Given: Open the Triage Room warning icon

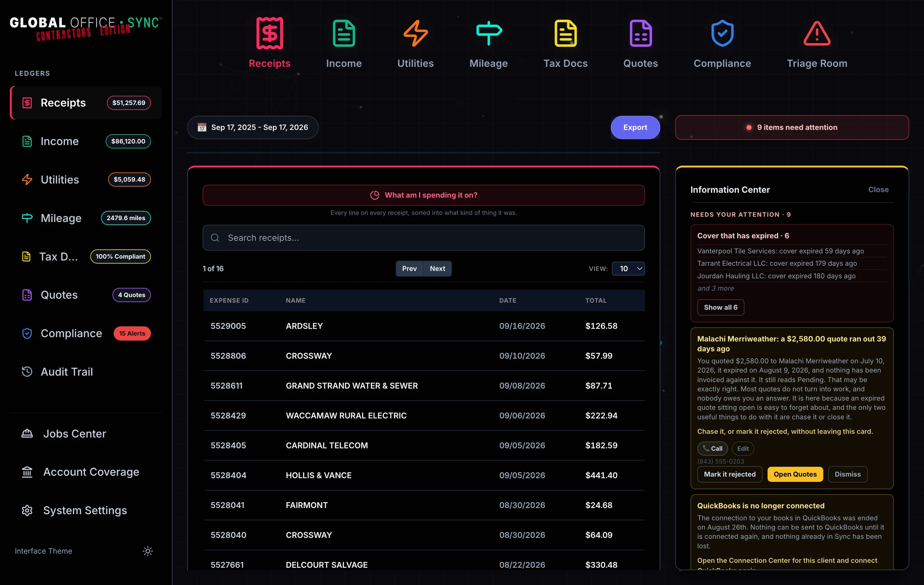Looking at the screenshot, I should tap(817, 34).
